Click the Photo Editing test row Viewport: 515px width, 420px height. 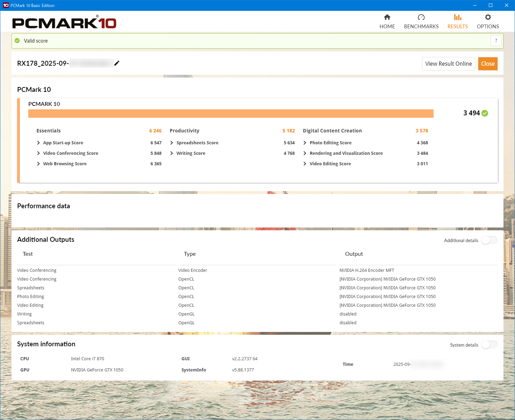coord(30,297)
